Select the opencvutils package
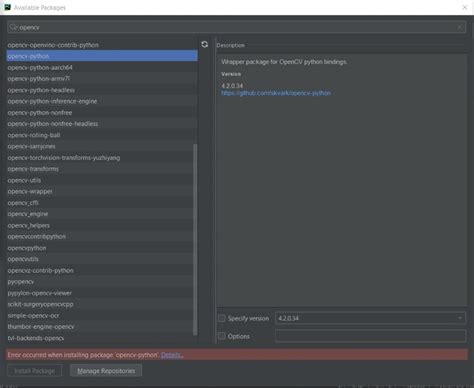Screen dimensions: 474x388 pyautogui.click(x=100, y=259)
